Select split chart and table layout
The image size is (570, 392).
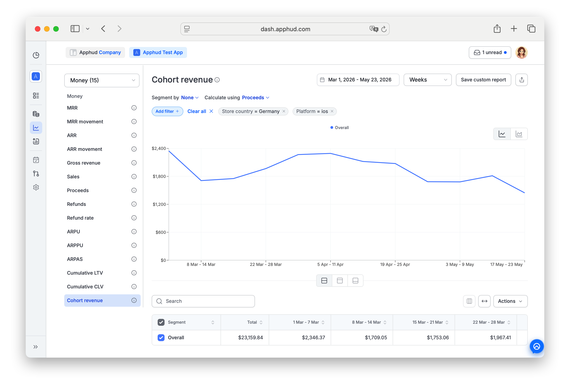324,281
